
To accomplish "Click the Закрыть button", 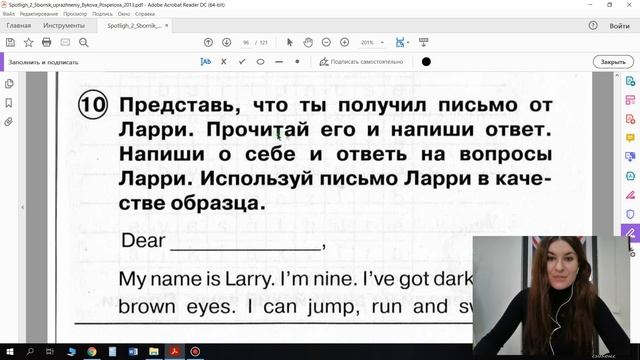I will point(613,62).
